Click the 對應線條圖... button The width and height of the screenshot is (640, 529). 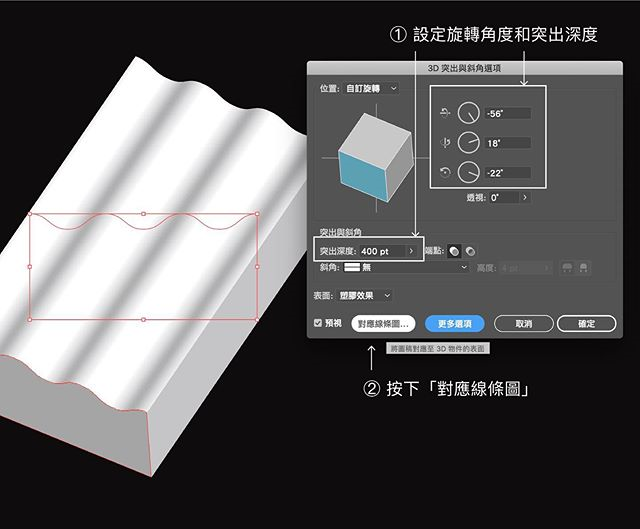(x=383, y=324)
